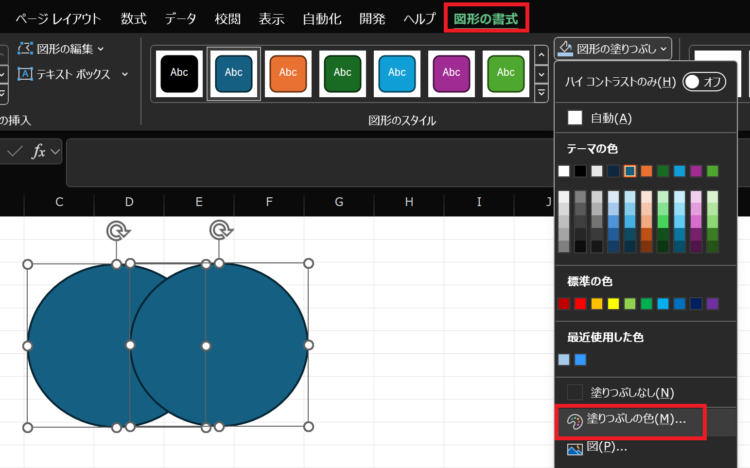Click the fx insert function button
Image resolution: width=750 pixels, height=468 pixels.
pos(38,152)
